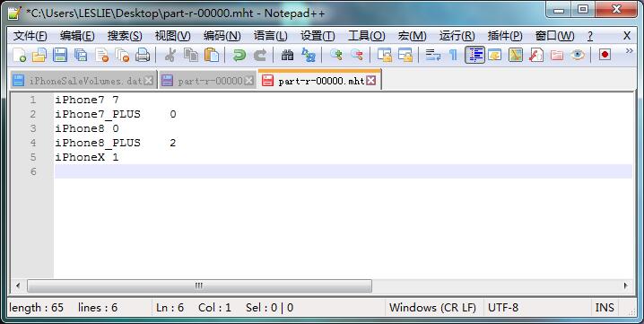The image size is (644, 324).
Task: Expand the toolbar overflow chevron
Action: click(629, 50)
